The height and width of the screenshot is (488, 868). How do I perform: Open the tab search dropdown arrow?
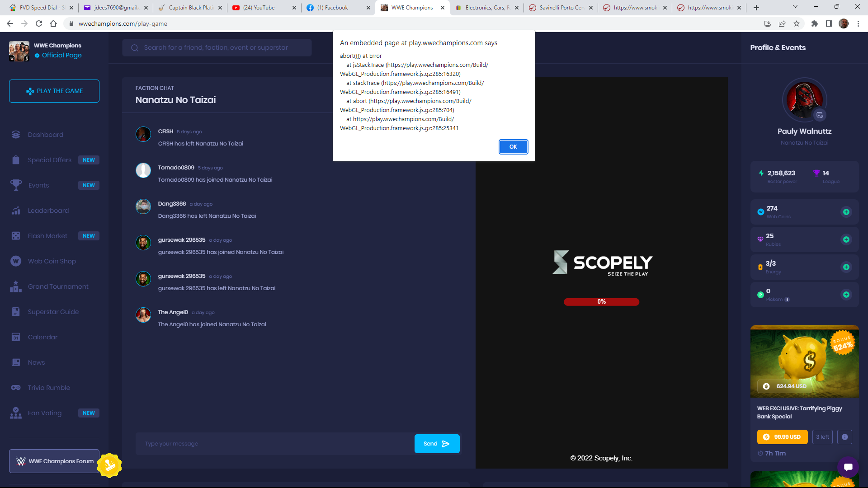[x=795, y=7]
